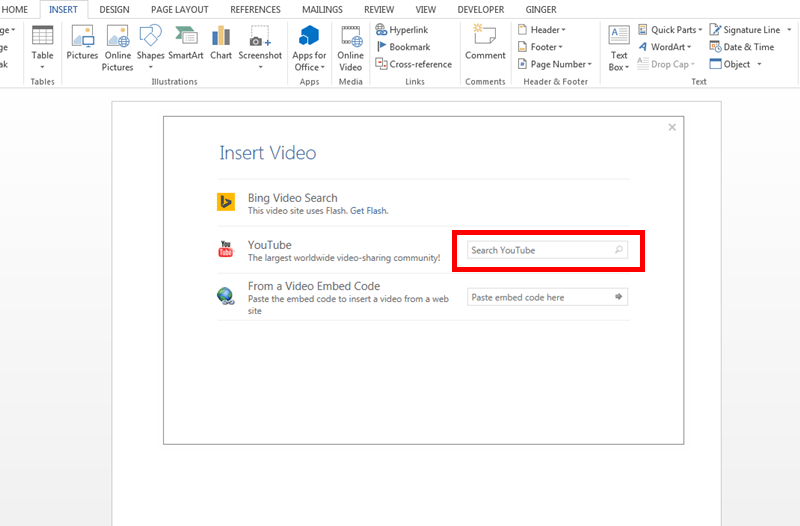
Task: Open the Quick Parts dropdown
Action: (x=670, y=30)
